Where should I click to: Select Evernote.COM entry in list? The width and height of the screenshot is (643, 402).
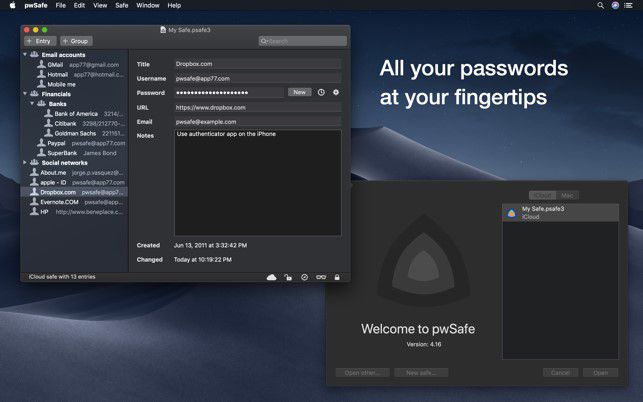(x=74, y=202)
